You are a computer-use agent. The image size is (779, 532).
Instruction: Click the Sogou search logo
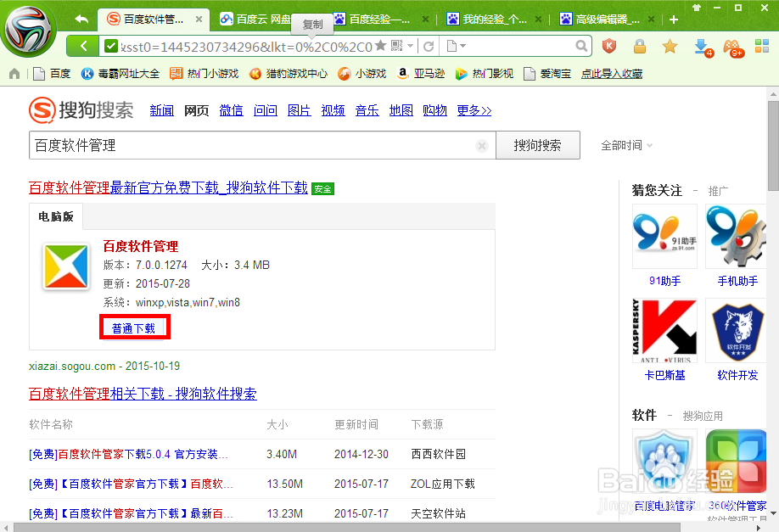tap(81, 109)
